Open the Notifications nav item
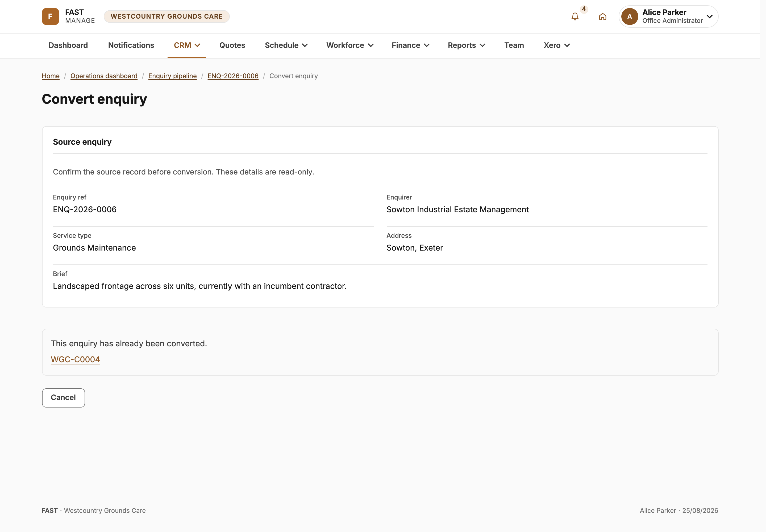766x532 pixels. [x=131, y=45]
